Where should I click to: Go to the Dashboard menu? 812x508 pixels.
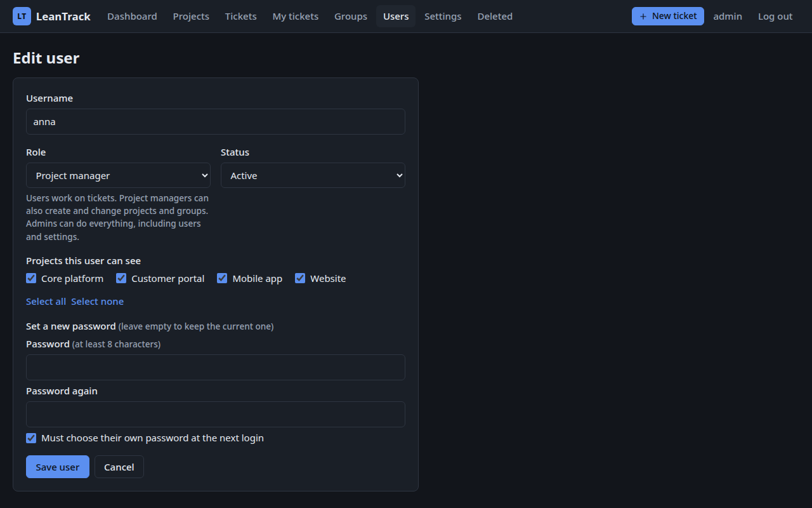pyautogui.click(x=132, y=17)
